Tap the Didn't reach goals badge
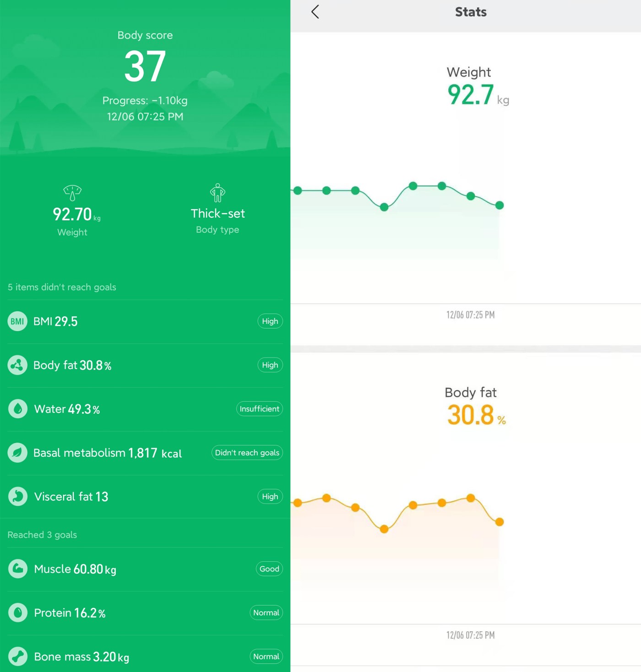Image resolution: width=641 pixels, height=672 pixels. [247, 453]
